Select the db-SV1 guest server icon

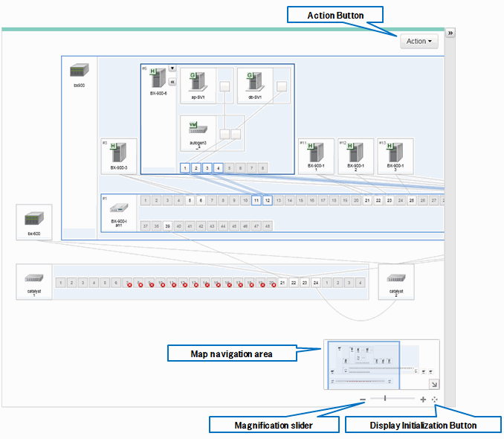click(x=256, y=82)
